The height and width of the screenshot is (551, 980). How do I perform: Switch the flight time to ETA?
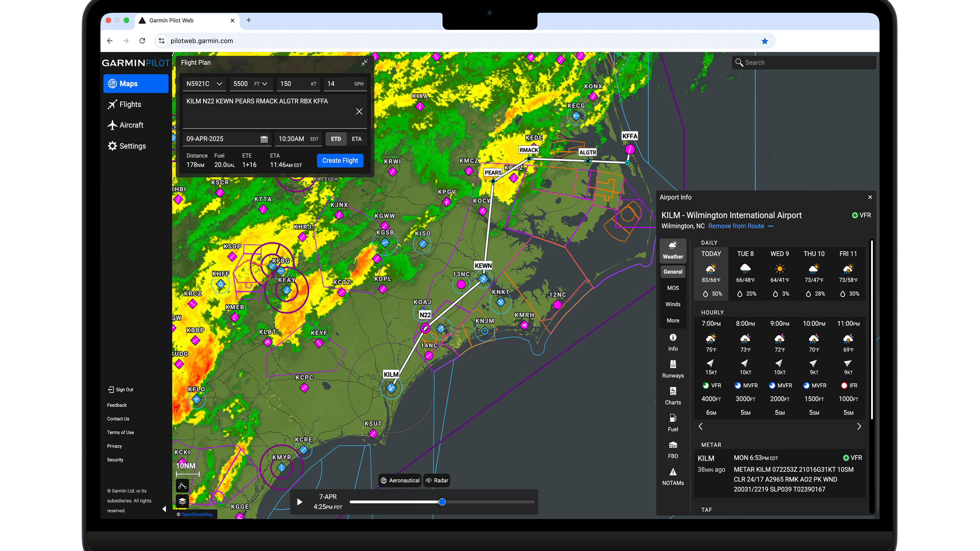click(x=356, y=139)
